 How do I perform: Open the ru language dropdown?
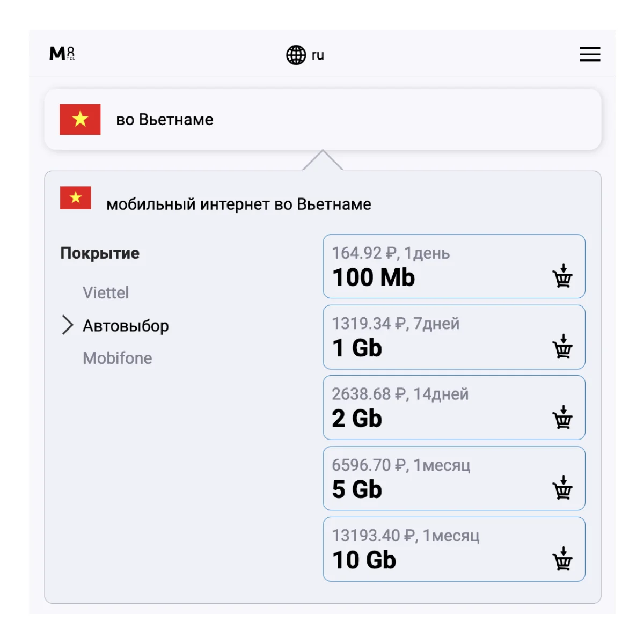click(318, 55)
